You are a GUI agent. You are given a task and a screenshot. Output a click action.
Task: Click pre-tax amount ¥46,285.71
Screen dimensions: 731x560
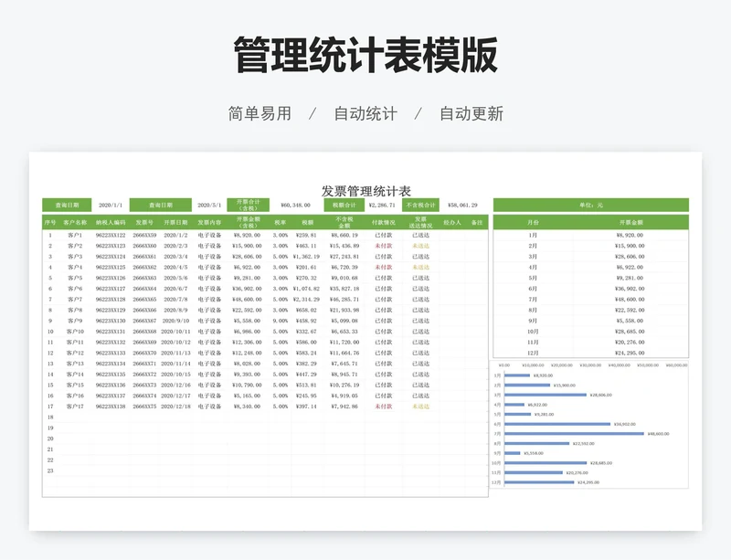[344, 300]
